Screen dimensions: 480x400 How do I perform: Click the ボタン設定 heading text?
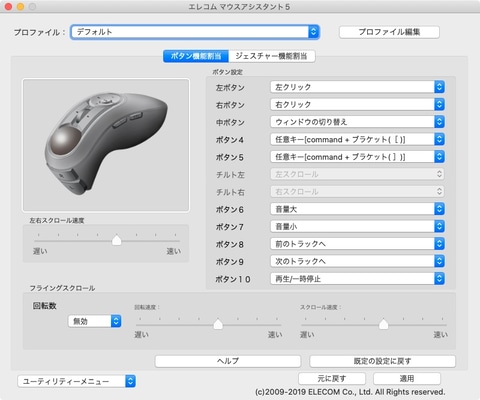tap(228, 72)
